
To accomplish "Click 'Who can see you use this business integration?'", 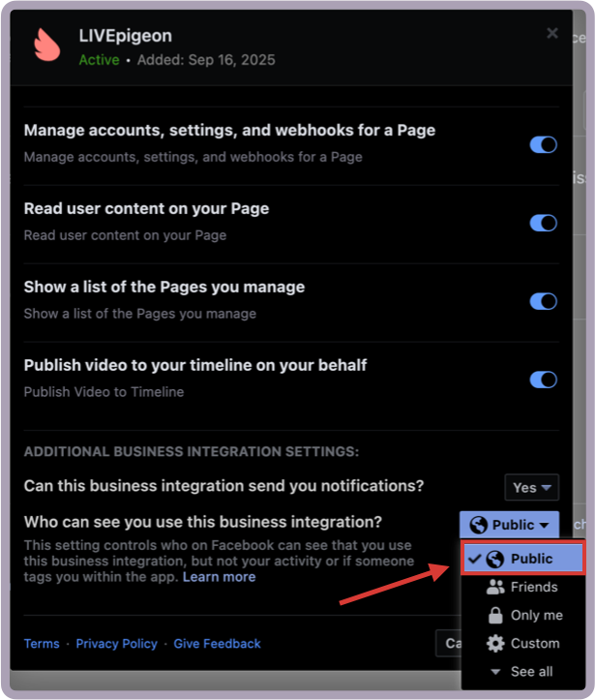I will click(203, 522).
